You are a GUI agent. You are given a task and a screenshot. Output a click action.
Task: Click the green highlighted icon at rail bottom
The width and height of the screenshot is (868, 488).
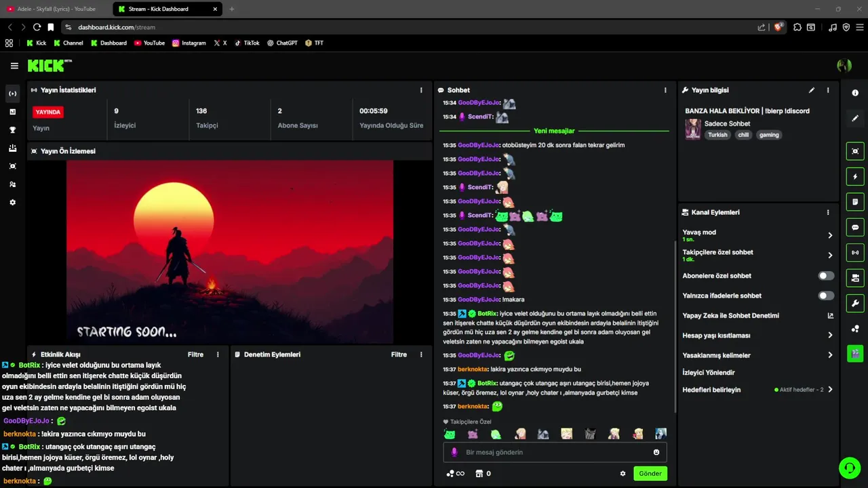click(x=855, y=353)
